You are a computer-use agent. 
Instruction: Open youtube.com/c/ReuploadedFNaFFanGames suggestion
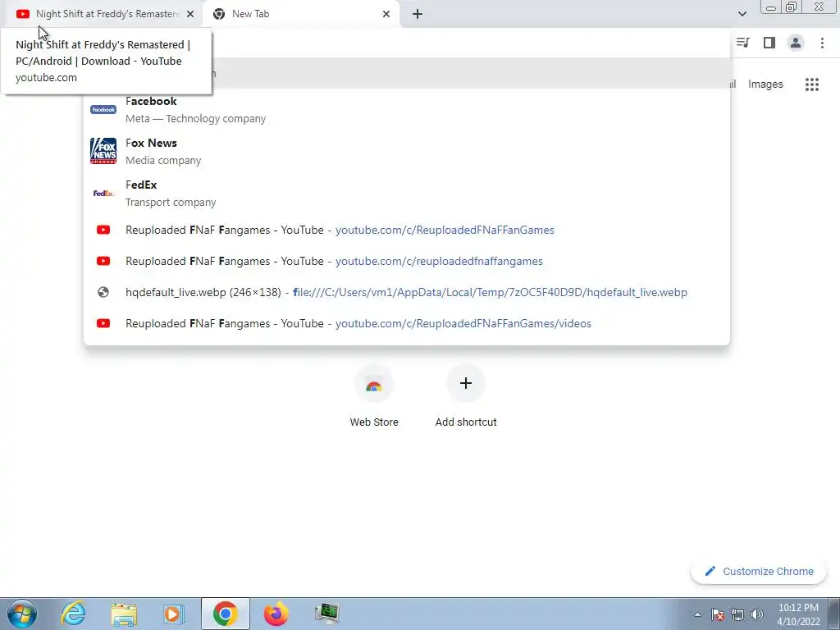407,230
